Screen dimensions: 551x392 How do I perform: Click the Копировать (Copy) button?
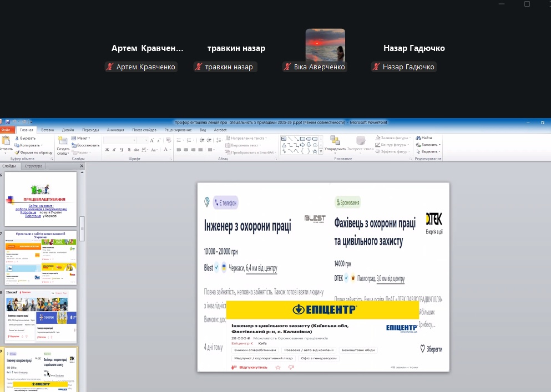click(28, 145)
